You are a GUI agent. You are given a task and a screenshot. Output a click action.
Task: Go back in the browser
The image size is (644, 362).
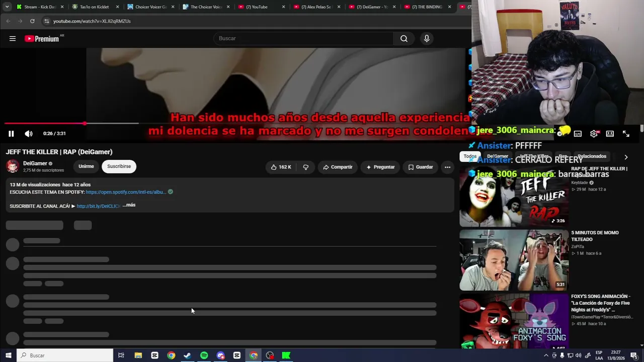[x=8, y=21]
